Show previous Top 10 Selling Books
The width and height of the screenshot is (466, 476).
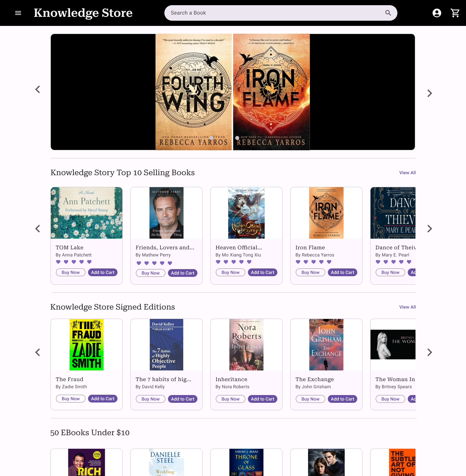38,229
